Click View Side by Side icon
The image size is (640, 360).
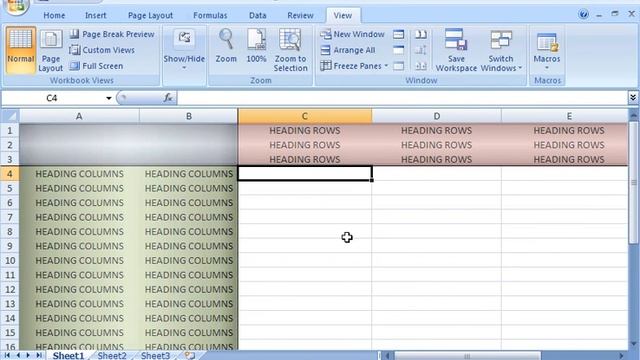point(421,34)
